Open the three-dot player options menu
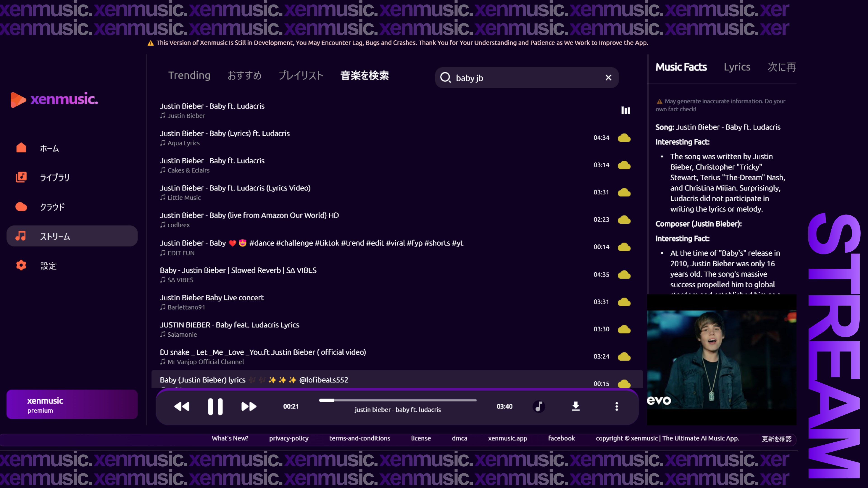This screenshot has height=488, width=868. (617, 406)
